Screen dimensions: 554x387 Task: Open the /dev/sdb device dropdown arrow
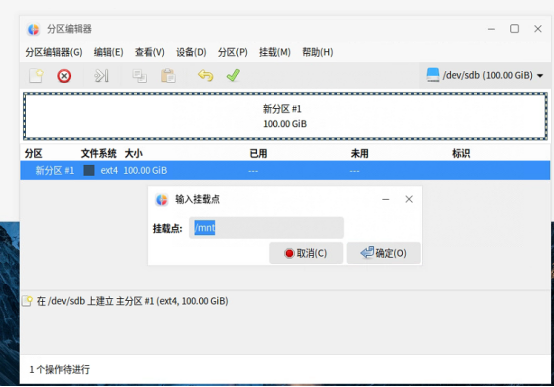(540, 76)
